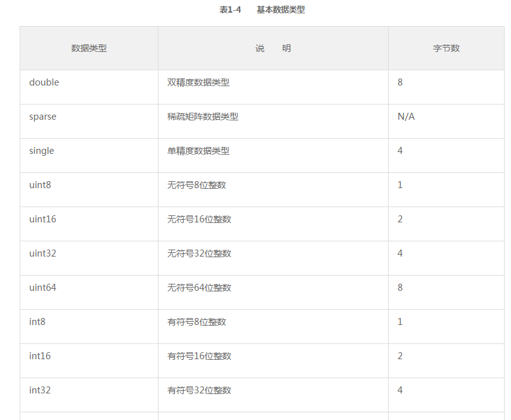Click the int32 table cell
The height and width of the screenshot is (420, 511).
click(89, 395)
